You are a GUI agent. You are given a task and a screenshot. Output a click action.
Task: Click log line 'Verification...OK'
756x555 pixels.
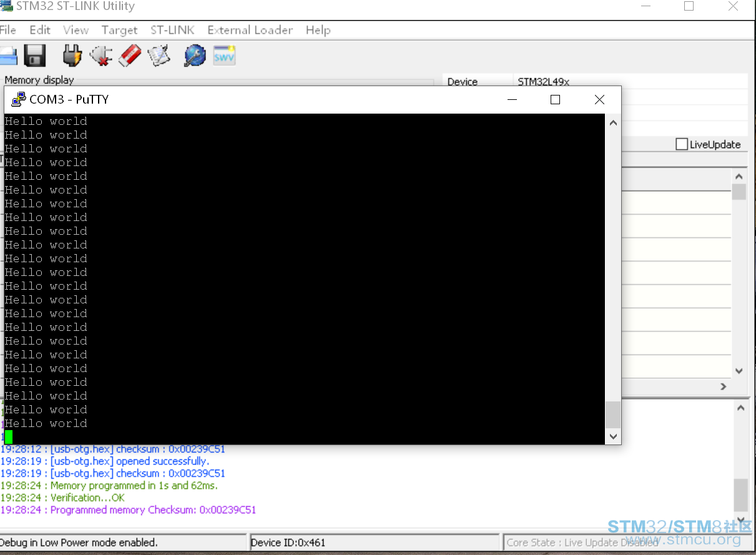[x=62, y=498]
